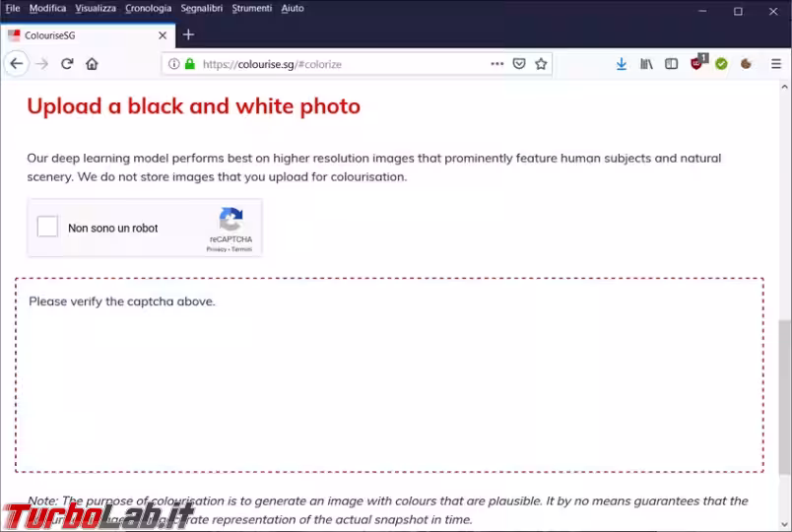Select the ColouriseSG tab
This screenshot has height=532, width=792.
88,35
